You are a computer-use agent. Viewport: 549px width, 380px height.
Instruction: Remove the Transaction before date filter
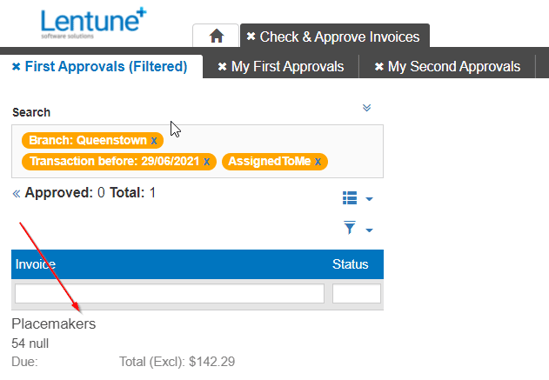(207, 161)
